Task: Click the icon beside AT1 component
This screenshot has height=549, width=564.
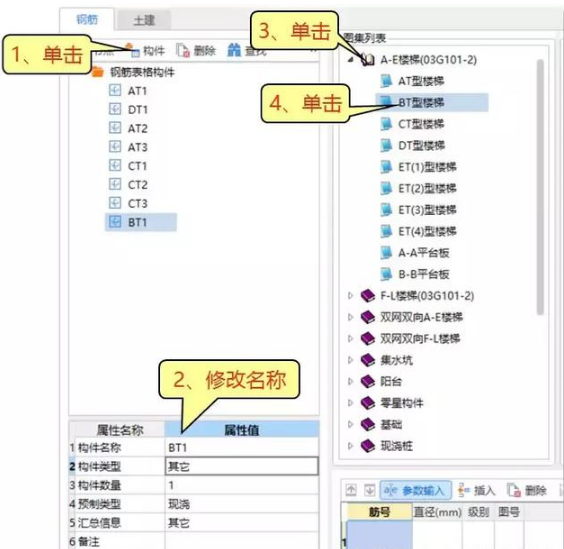Action: 115,90
